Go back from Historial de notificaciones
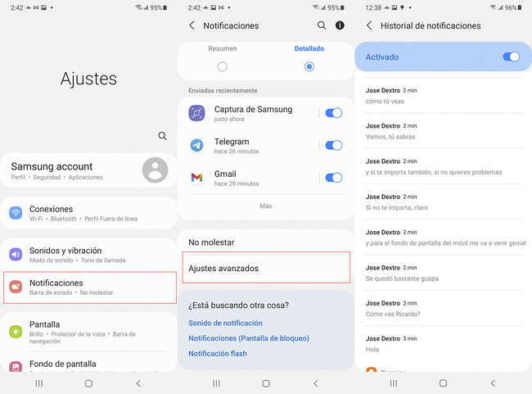Image resolution: width=532 pixels, height=394 pixels. click(369, 25)
